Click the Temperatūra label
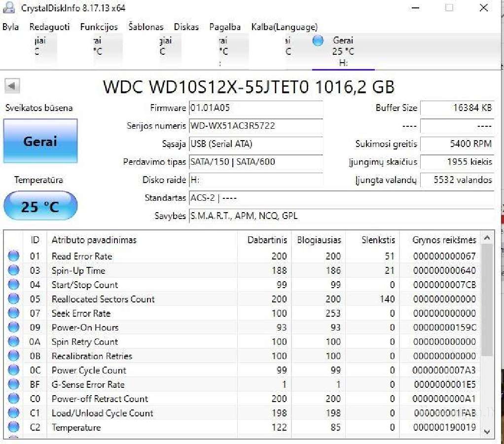The height and width of the screenshot is (444, 504). [38, 180]
